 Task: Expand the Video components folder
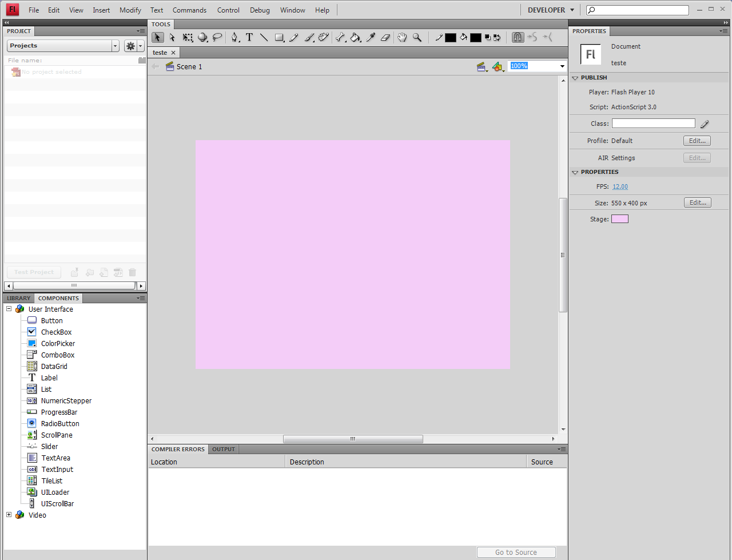9,515
